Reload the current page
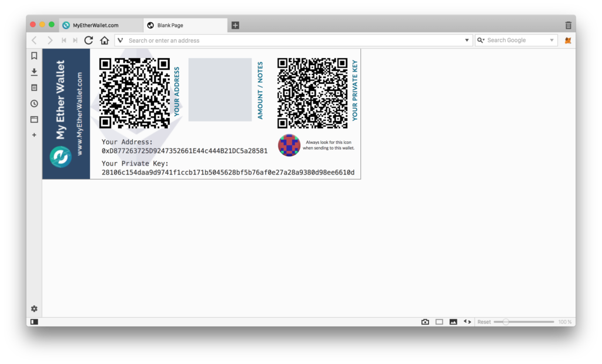The width and height of the screenshot is (602, 364). [x=89, y=40]
